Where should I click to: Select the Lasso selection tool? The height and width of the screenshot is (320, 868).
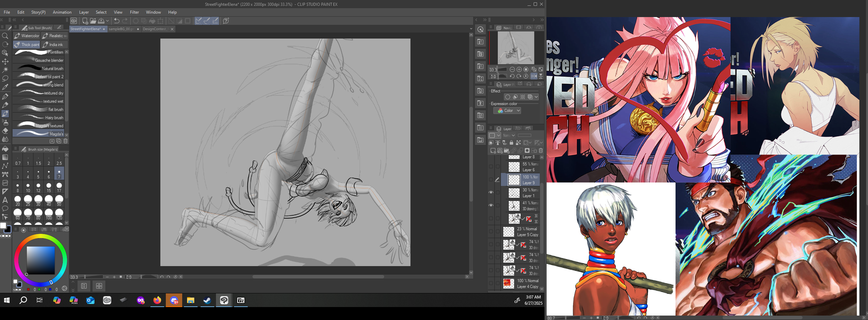5,79
